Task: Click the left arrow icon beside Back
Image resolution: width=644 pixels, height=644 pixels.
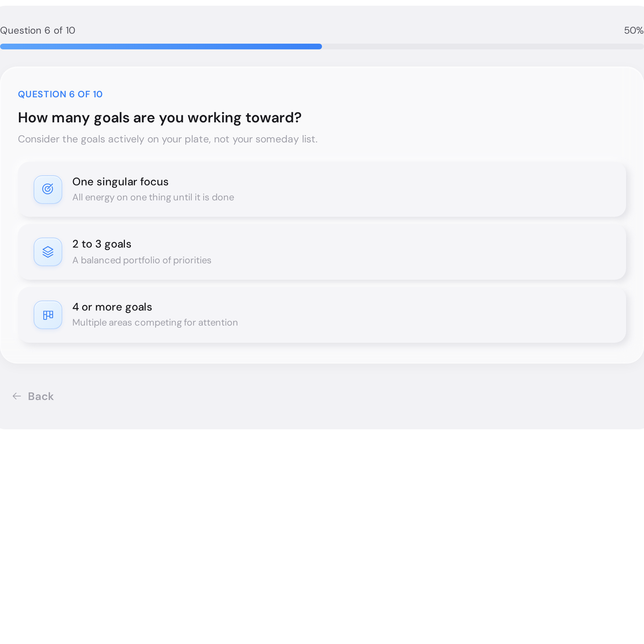Action: [x=17, y=396]
